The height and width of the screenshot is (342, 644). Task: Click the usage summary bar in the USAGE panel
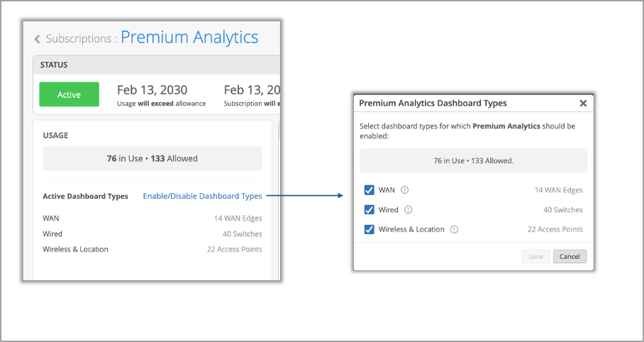point(152,159)
